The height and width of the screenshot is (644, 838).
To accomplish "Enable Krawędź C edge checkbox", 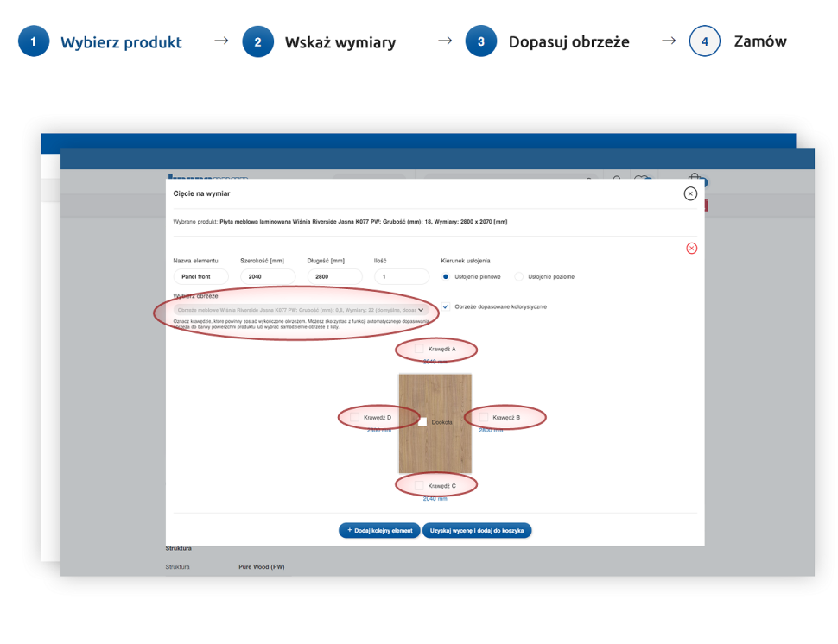I will [419, 486].
